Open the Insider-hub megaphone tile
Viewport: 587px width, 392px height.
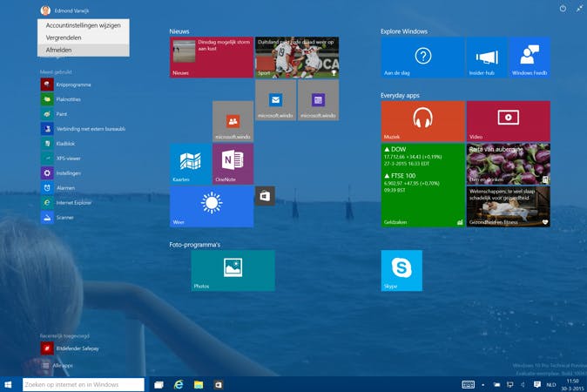(x=486, y=57)
